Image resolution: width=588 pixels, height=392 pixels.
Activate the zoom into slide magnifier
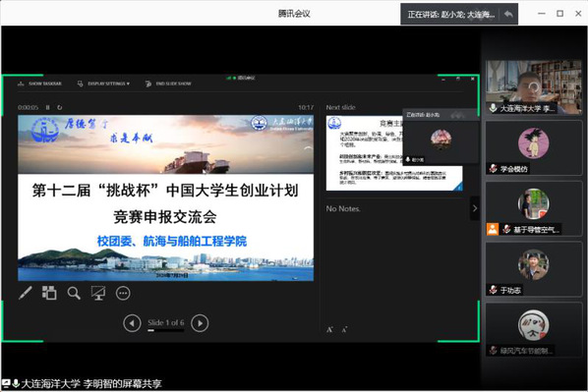pos(74,293)
